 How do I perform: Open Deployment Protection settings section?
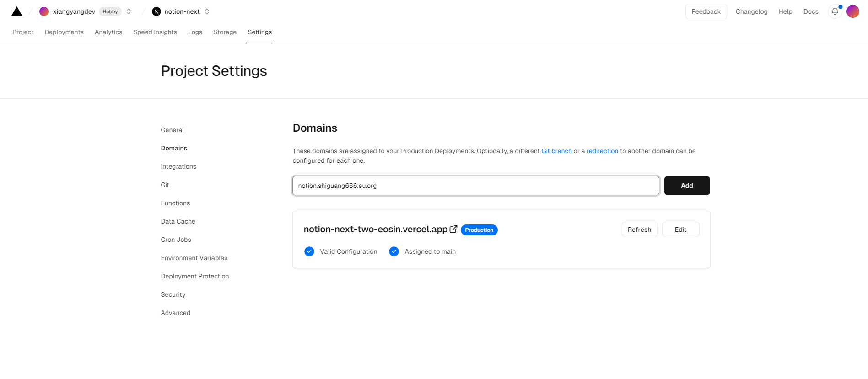coord(195,276)
